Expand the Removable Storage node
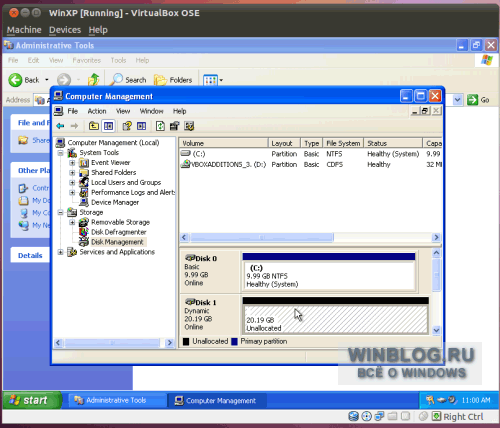The width and height of the screenshot is (500, 428). (72, 222)
